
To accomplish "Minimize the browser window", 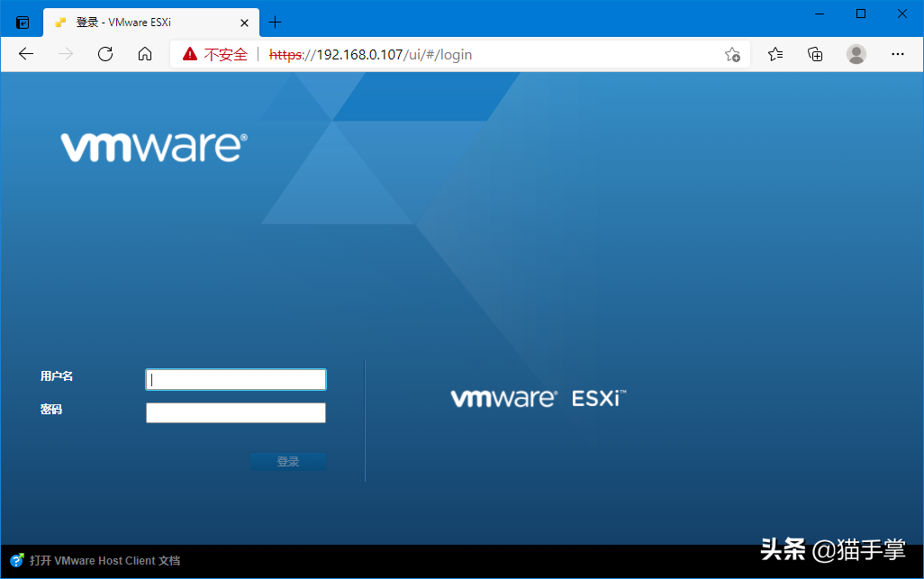I will (x=820, y=14).
